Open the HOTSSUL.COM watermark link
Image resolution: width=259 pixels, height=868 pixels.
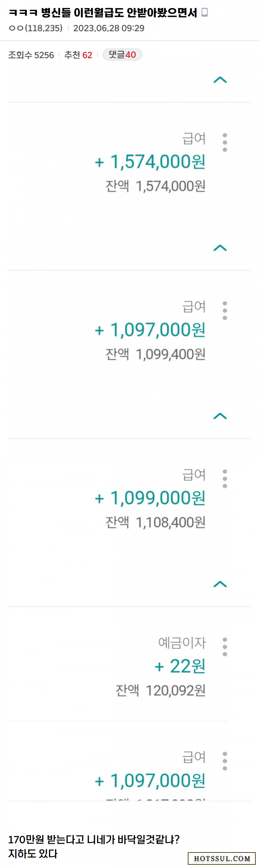point(222,858)
